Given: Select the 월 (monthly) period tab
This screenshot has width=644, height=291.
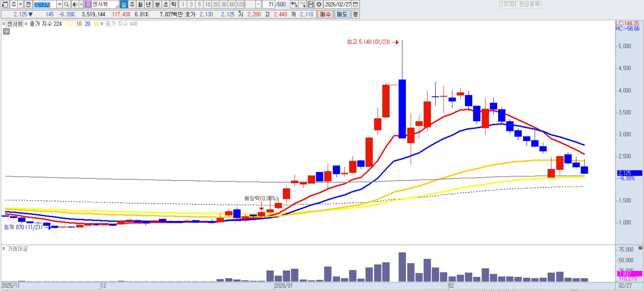Looking at the screenshot, I should pos(140,4).
